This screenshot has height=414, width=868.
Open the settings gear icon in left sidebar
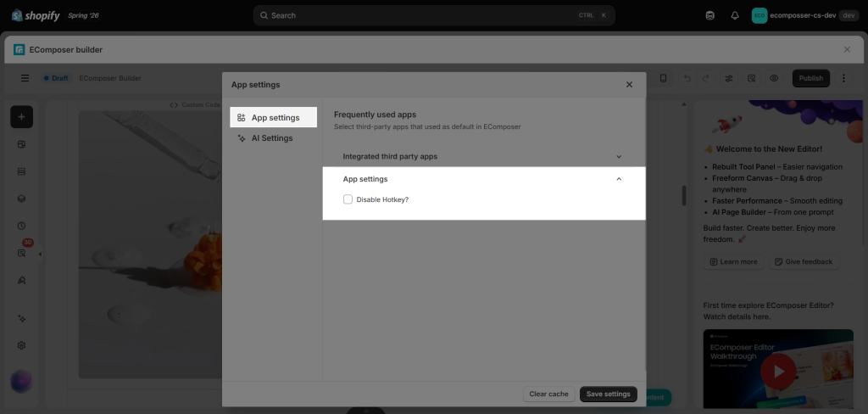pyautogui.click(x=21, y=345)
